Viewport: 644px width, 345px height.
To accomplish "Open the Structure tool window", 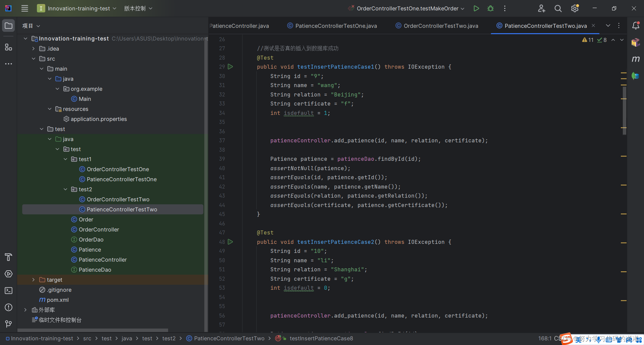I will point(9,47).
